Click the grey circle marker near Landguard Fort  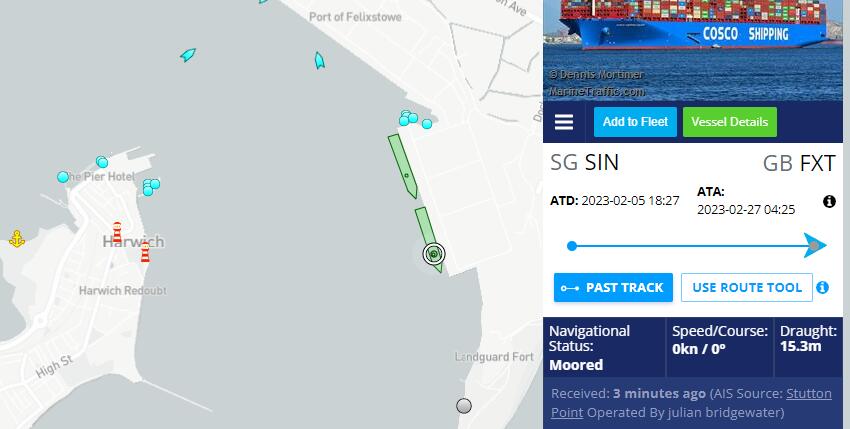pyautogui.click(x=463, y=406)
